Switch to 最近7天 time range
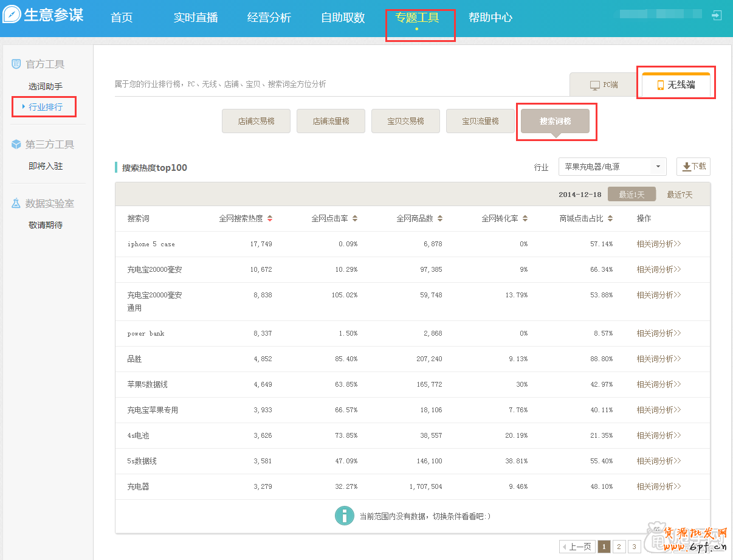 [x=680, y=195]
